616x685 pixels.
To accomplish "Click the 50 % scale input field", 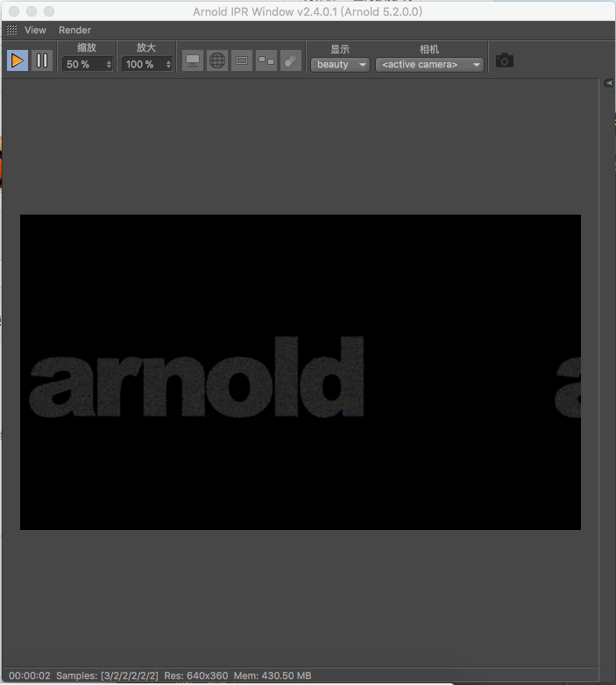I will pyautogui.click(x=83, y=64).
